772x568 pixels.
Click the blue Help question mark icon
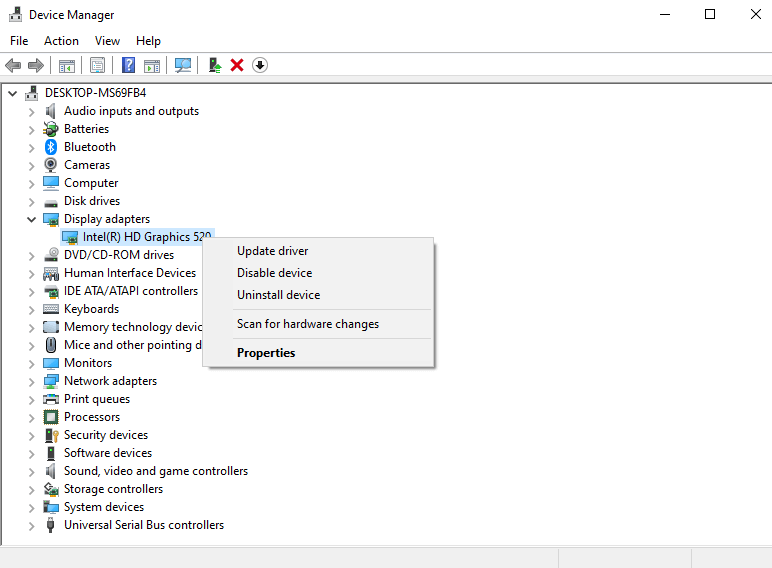click(129, 65)
